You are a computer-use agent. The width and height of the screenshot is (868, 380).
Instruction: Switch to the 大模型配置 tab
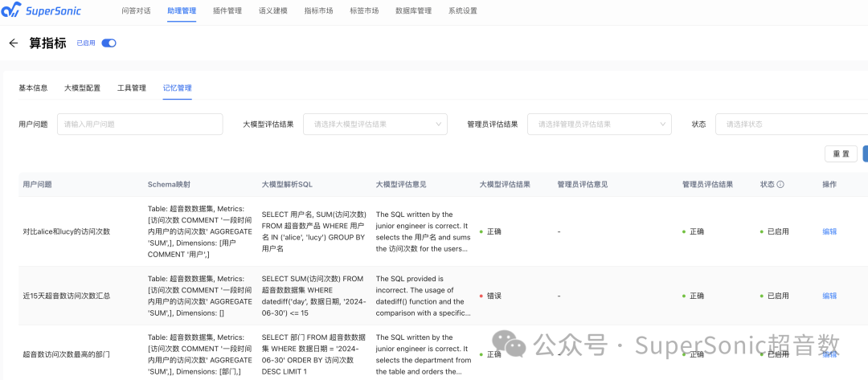click(82, 88)
